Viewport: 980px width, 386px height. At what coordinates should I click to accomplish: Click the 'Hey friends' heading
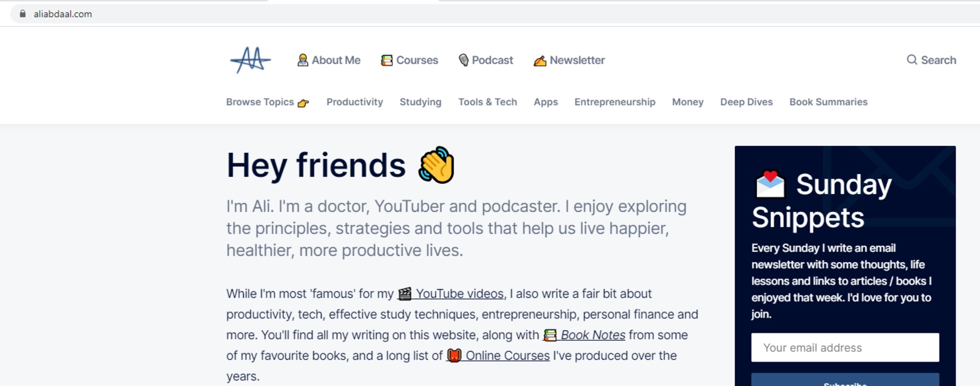341,165
